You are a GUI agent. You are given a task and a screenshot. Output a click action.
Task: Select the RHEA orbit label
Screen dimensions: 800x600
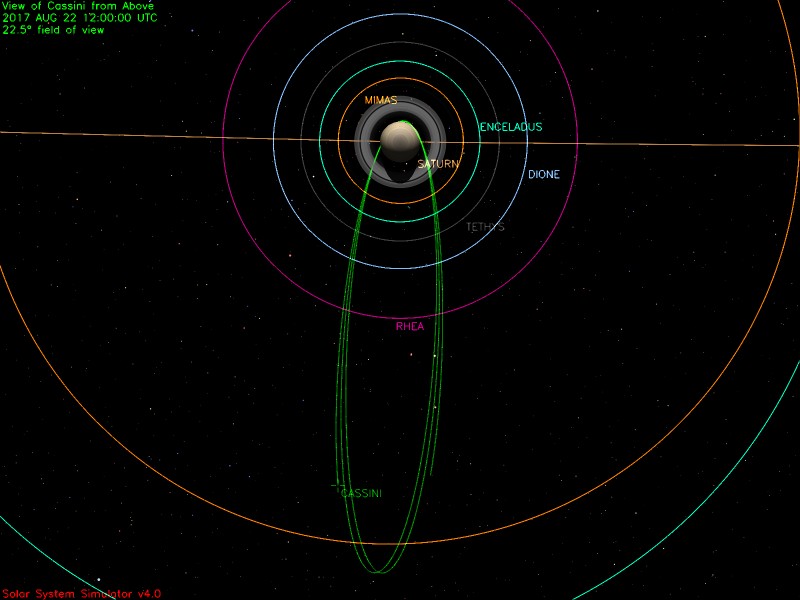click(x=410, y=327)
